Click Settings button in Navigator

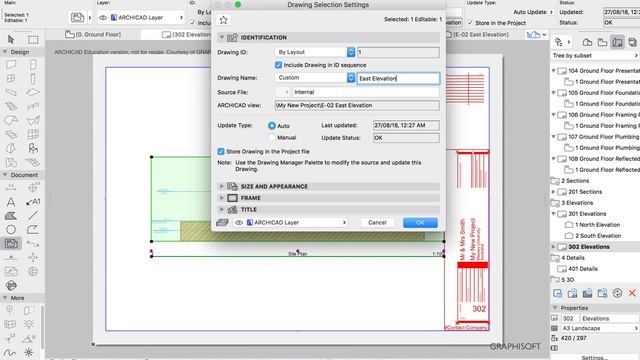[595, 358]
